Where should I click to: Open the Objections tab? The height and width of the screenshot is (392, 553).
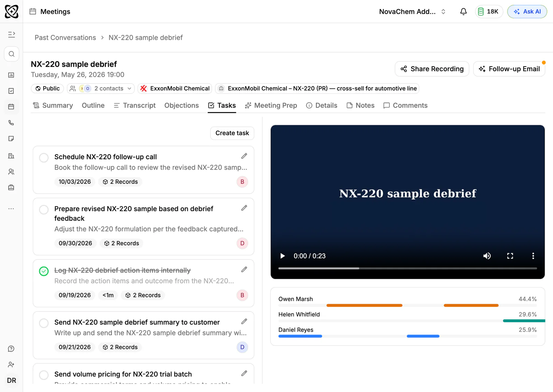(181, 105)
